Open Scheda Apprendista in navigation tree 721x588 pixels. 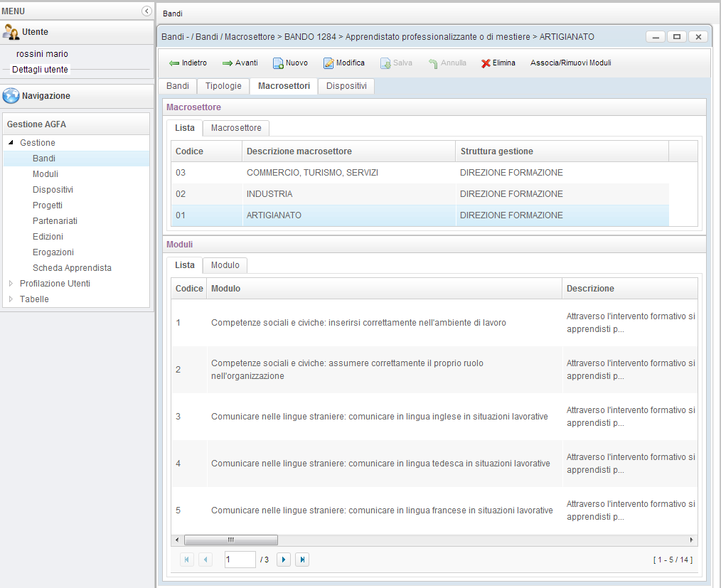72,268
